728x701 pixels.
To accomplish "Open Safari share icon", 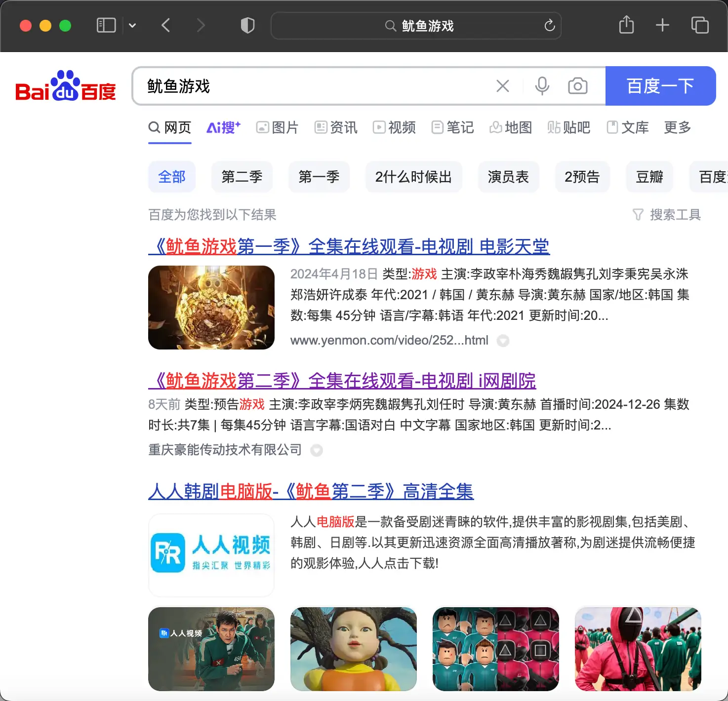I will coord(626,25).
